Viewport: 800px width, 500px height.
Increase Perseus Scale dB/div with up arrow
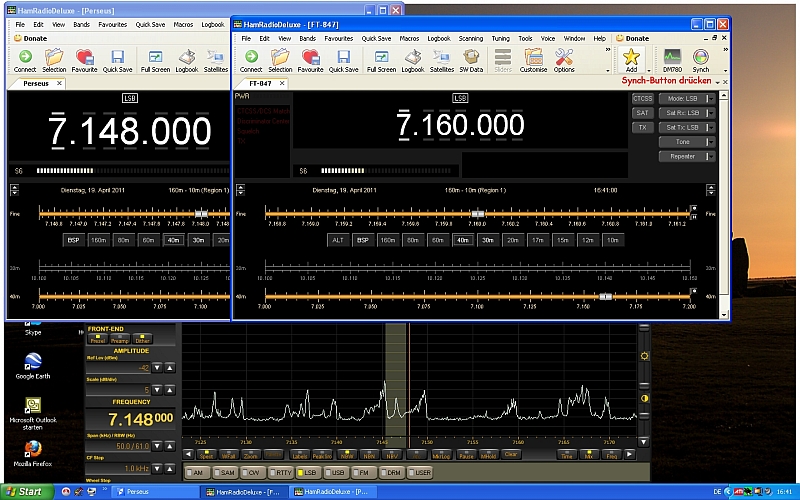pyautogui.click(x=169, y=390)
